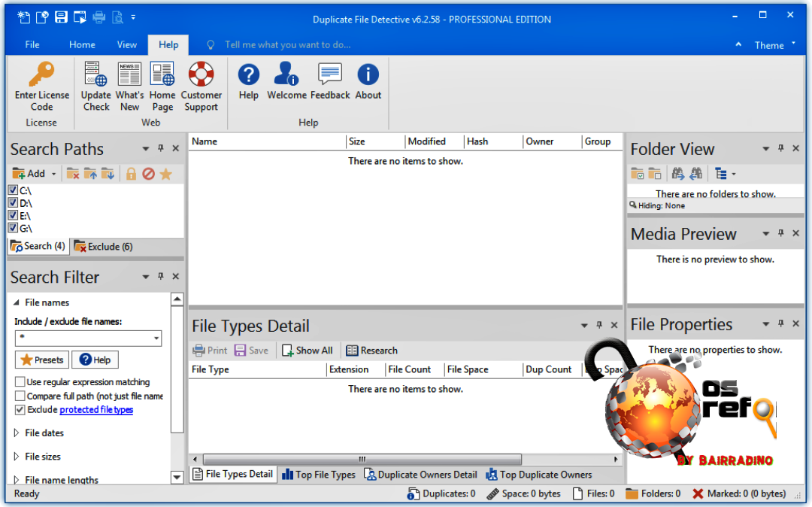The height and width of the screenshot is (507, 812).
Task: Click the red prohibit icon in Search Paths
Action: pos(149,174)
